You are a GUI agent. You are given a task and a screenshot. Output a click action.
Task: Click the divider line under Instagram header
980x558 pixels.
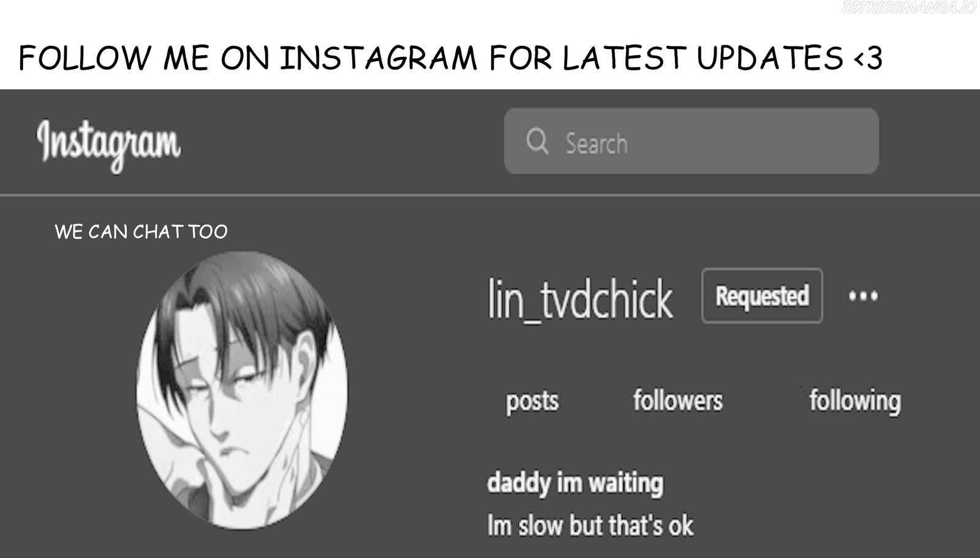click(x=490, y=195)
